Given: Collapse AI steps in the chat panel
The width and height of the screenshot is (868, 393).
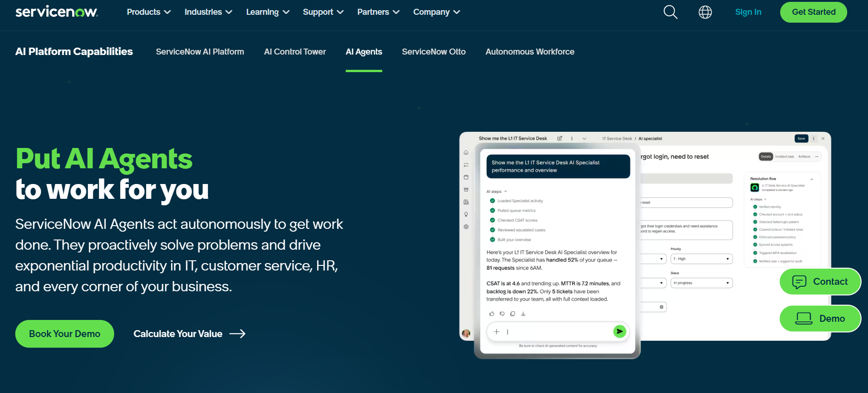Looking at the screenshot, I should pos(506,191).
